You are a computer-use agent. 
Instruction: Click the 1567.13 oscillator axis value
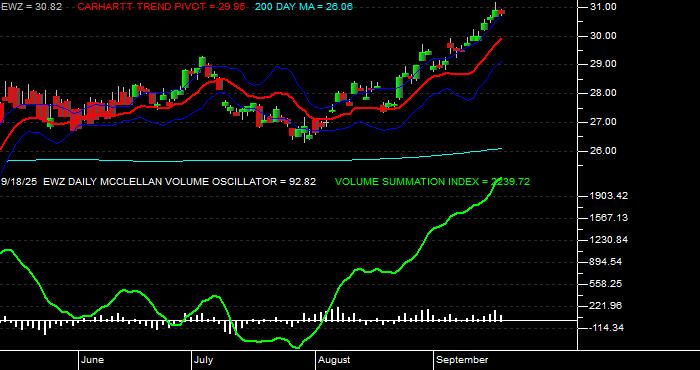coord(609,218)
